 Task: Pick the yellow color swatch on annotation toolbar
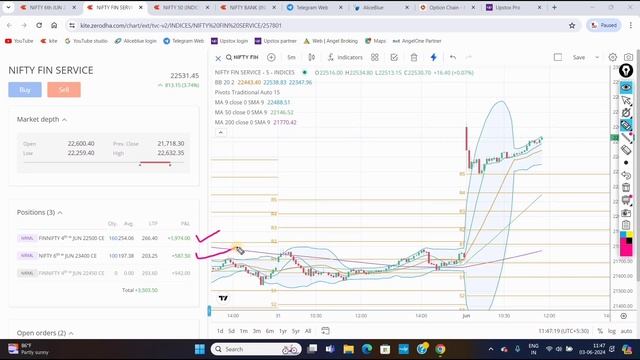pyautogui.click(x=629, y=234)
